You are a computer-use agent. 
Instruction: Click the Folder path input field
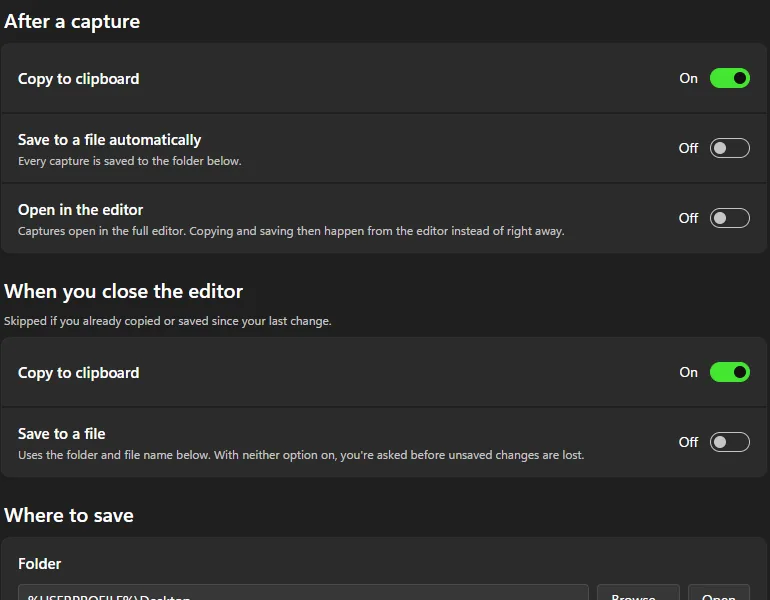[303, 593]
